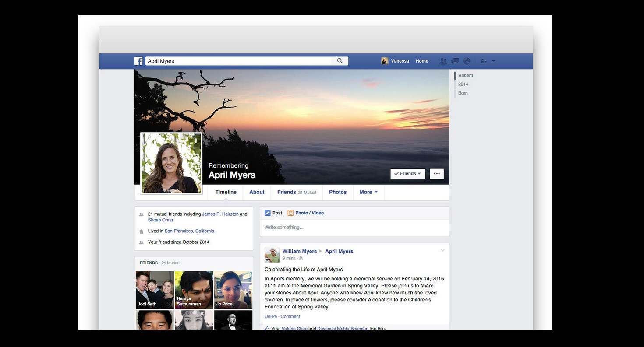
Task: Go to Home in the top bar
Action: point(422,61)
